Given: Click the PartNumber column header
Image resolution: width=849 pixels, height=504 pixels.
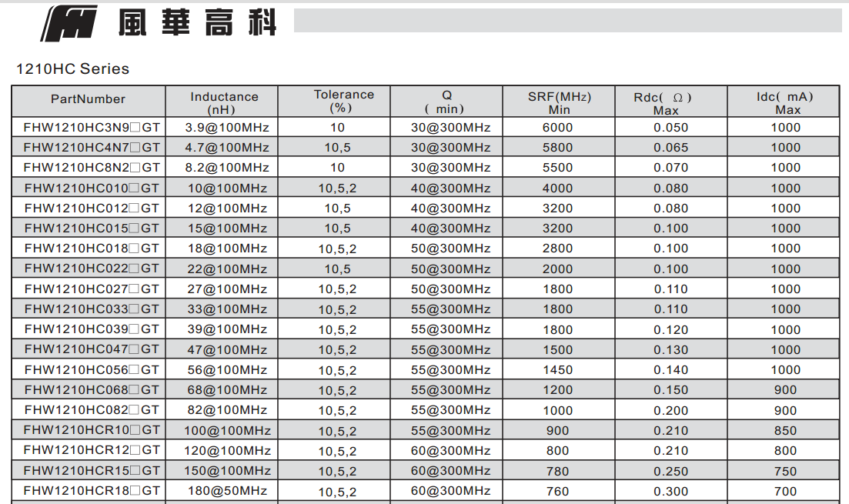Looking at the screenshot, I should 88,99.
